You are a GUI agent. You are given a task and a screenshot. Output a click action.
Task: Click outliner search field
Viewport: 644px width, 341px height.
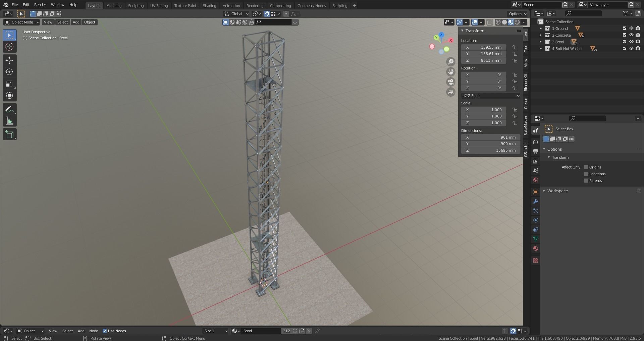[583, 13]
